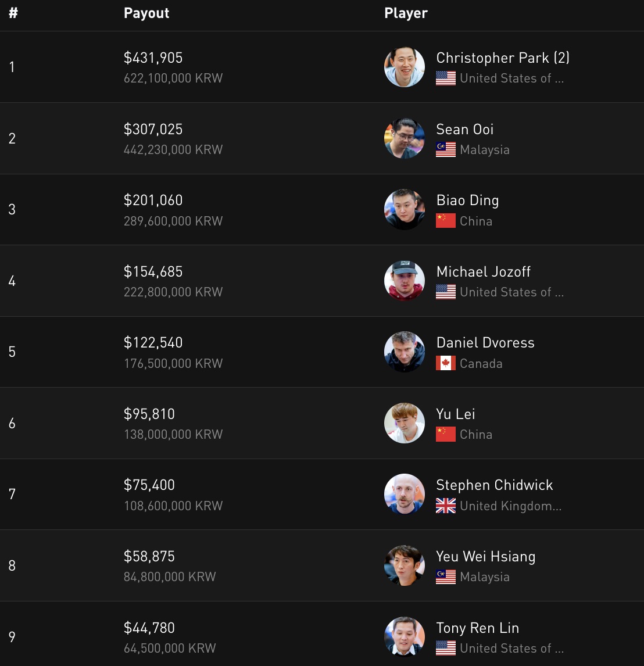Click Michael Jozoff's profile picture

404,281
